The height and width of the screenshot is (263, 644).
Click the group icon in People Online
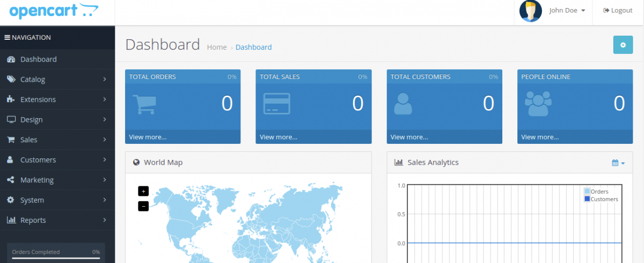tap(538, 104)
